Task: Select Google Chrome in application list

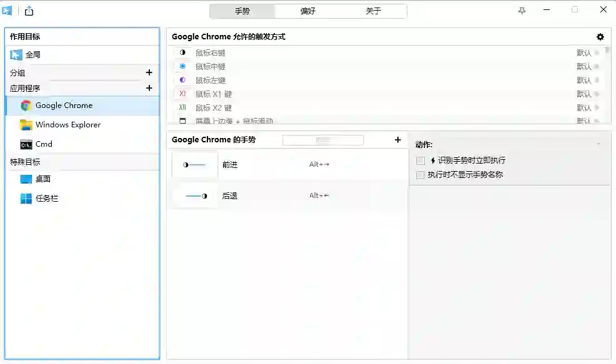Action: pos(82,106)
